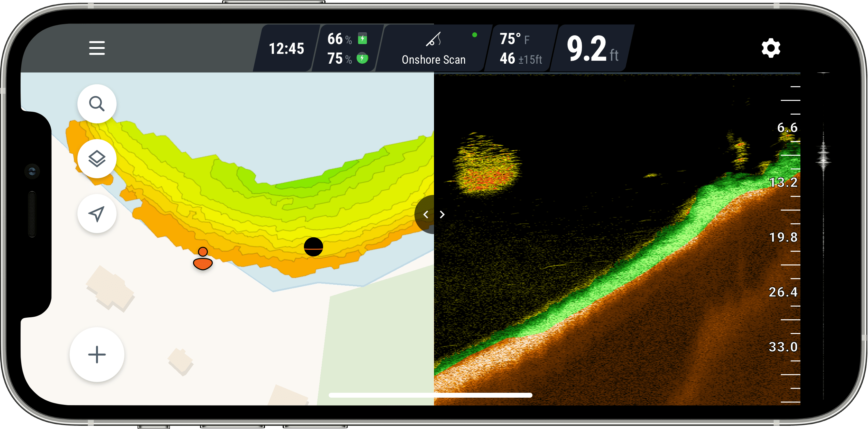Tap the plus add button
868x429 pixels.
click(x=97, y=355)
